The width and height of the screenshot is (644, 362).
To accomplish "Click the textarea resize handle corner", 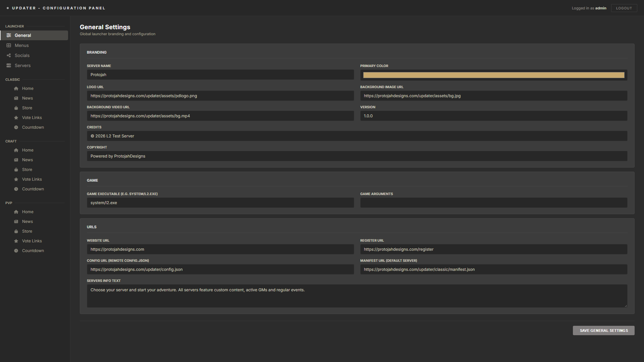I will click(x=626, y=306).
